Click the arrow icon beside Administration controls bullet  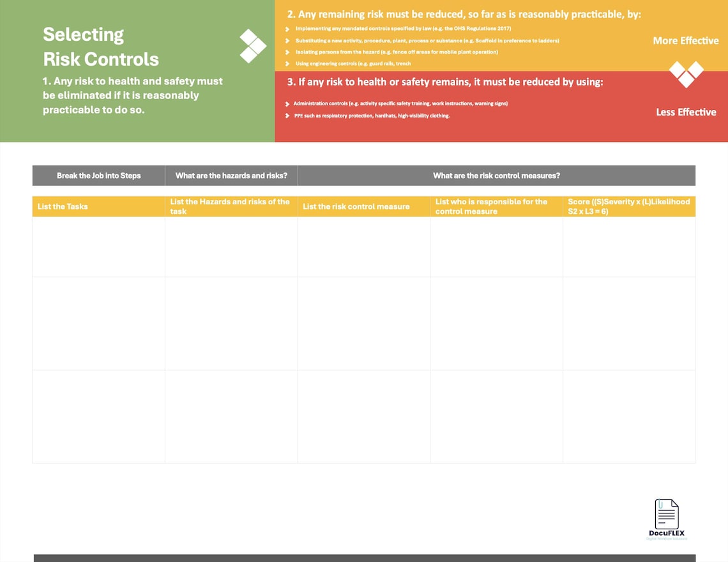(x=287, y=103)
